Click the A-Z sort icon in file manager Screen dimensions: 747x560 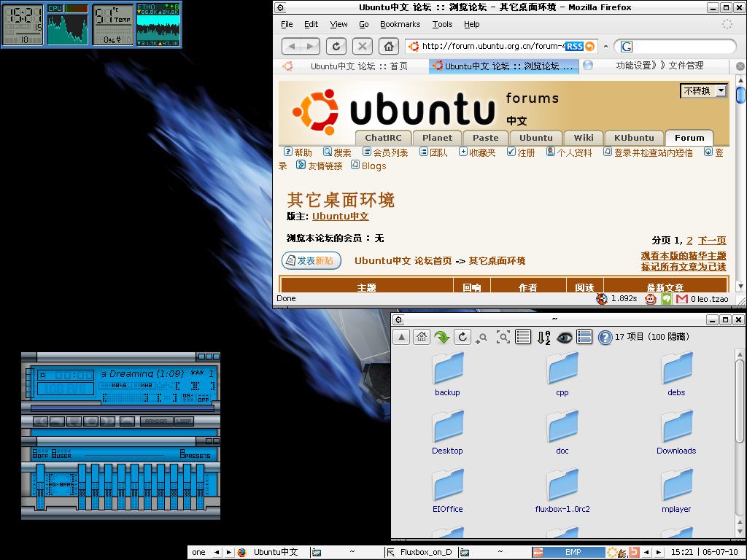(x=543, y=337)
